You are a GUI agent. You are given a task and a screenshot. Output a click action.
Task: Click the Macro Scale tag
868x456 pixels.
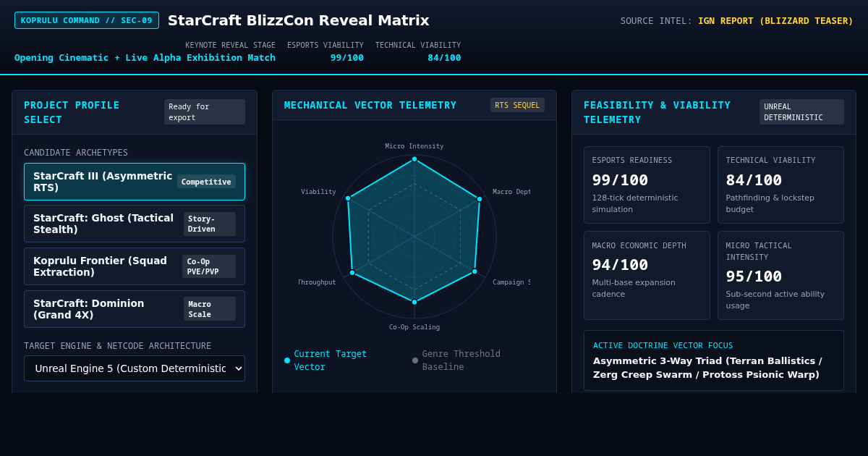[x=209, y=309]
